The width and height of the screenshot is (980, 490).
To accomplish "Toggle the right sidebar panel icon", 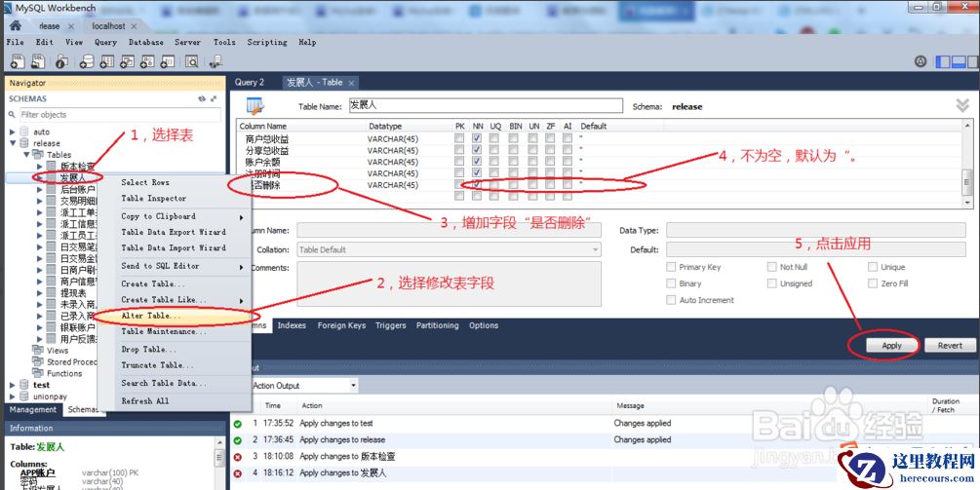I will (972, 61).
